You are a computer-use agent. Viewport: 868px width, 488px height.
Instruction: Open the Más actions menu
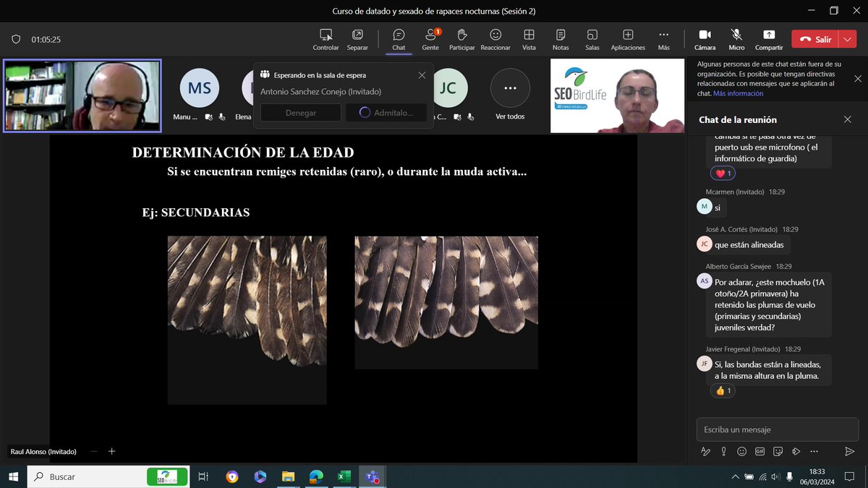pos(664,40)
